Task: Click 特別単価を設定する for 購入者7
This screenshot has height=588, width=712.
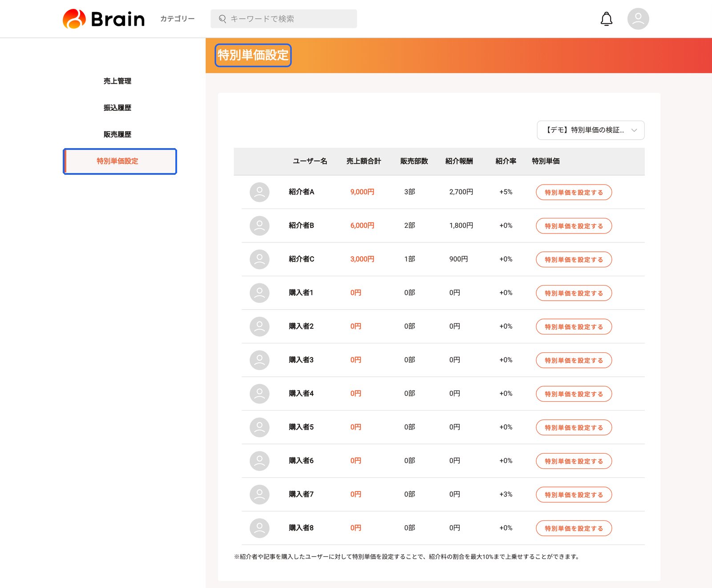Action: 574,495
